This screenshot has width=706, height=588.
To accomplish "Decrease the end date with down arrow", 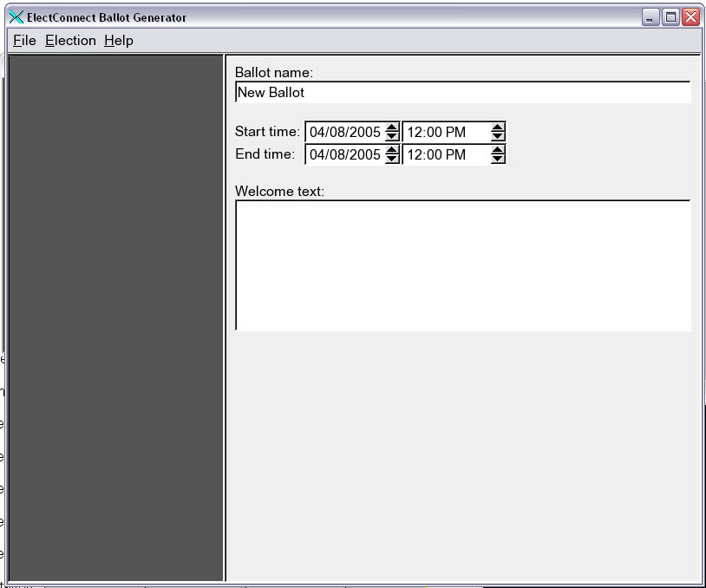I will pos(392,160).
